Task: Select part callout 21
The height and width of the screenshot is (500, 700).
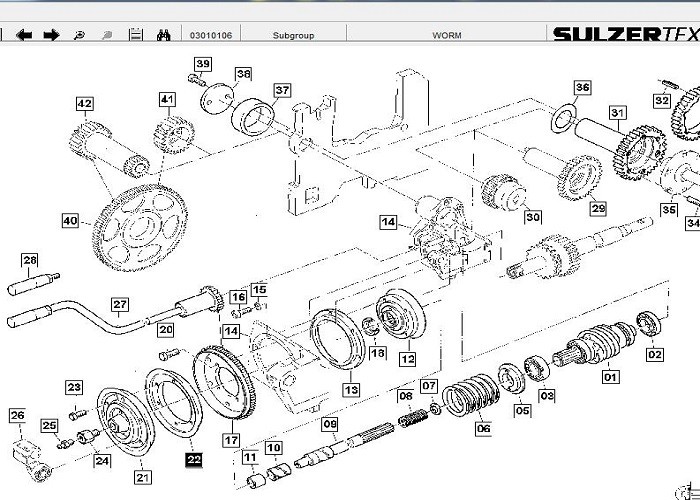Action: pyautogui.click(x=142, y=477)
